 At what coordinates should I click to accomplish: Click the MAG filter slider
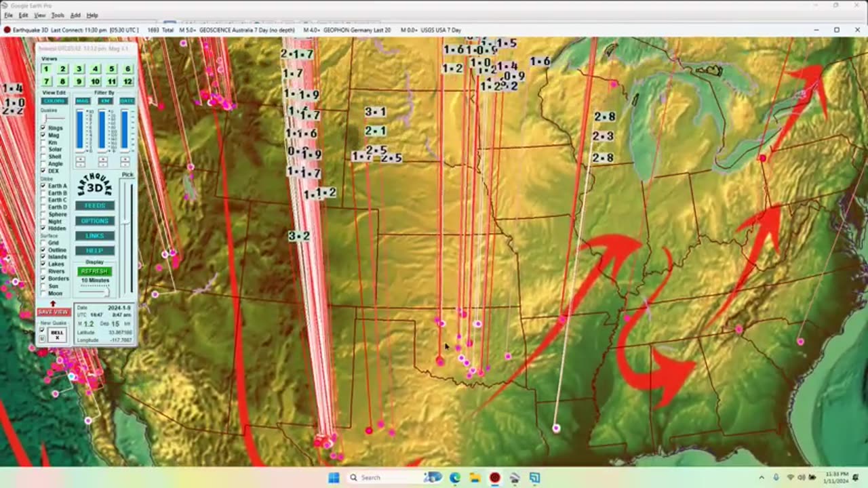pyautogui.click(x=80, y=130)
